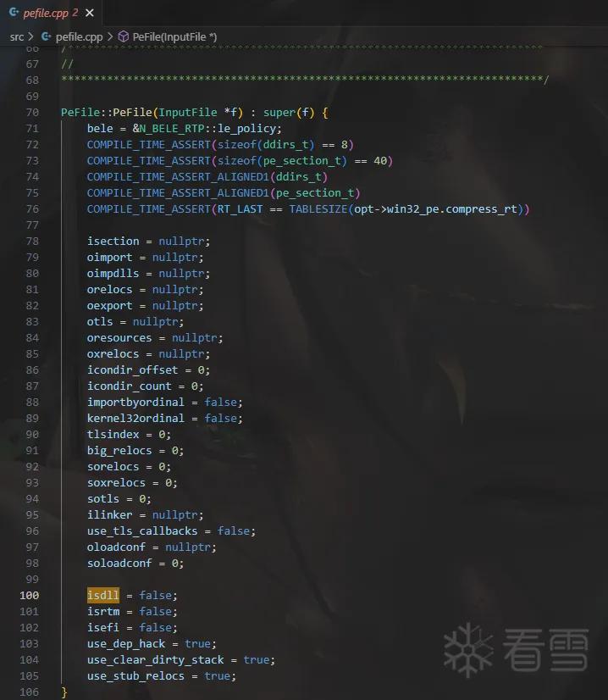Screen dimensions: 608x700
Task: Click the kernel32ordinal variable name
Action: point(135,419)
